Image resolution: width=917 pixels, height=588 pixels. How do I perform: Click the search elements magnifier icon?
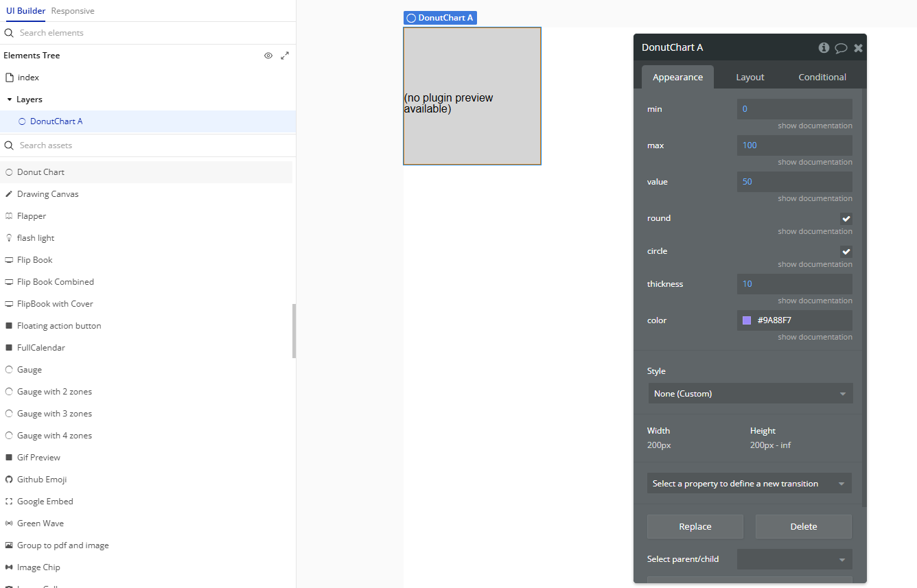pyautogui.click(x=10, y=33)
